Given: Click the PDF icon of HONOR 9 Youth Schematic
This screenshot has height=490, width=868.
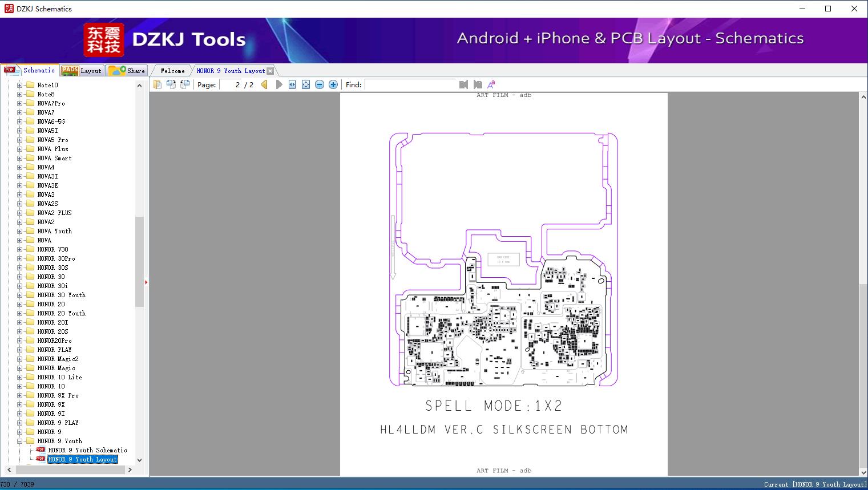Looking at the screenshot, I should pos(41,449).
